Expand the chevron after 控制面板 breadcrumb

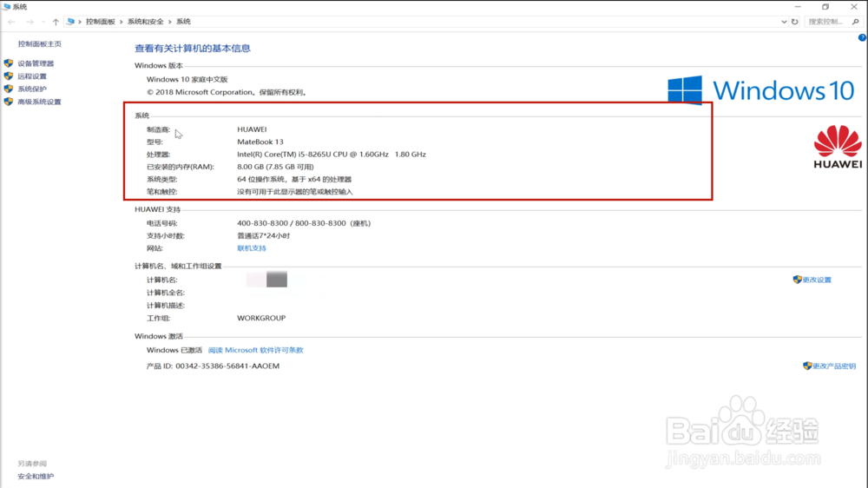click(x=122, y=22)
